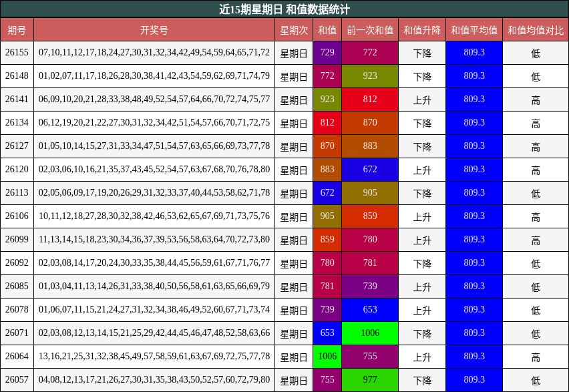The height and width of the screenshot is (392, 569).
Task: Select issue number 26134
Action: point(17,123)
